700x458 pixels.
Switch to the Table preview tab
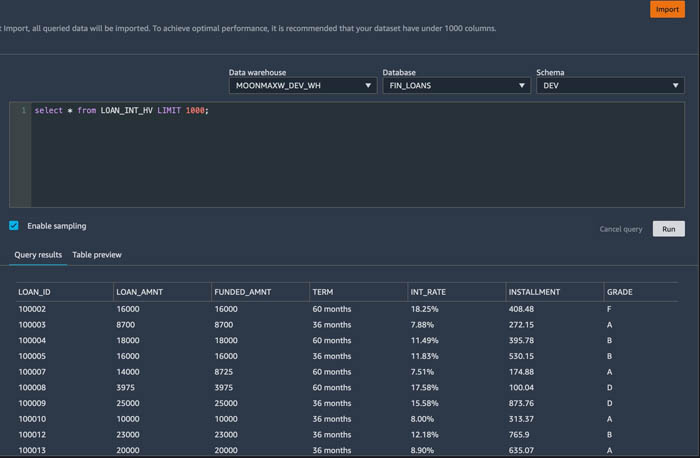click(97, 255)
